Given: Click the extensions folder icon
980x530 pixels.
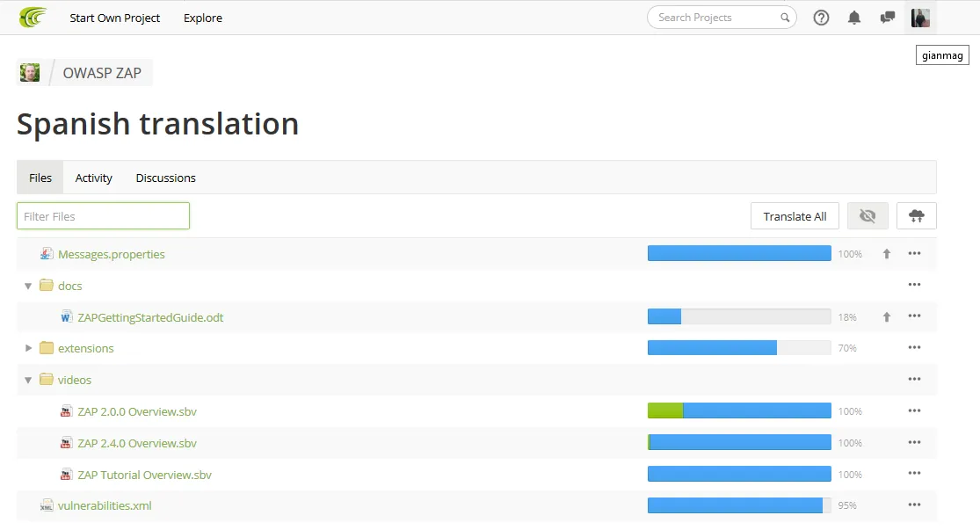Looking at the screenshot, I should pos(47,347).
